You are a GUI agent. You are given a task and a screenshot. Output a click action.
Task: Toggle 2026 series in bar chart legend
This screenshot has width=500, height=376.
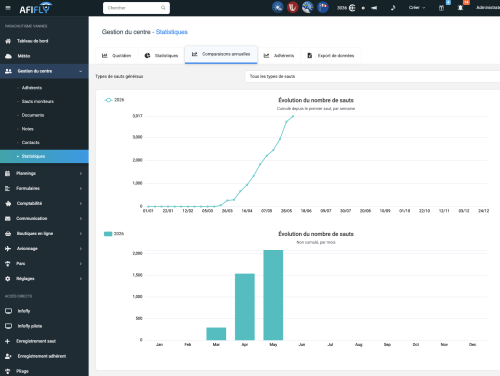coord(114,234)
